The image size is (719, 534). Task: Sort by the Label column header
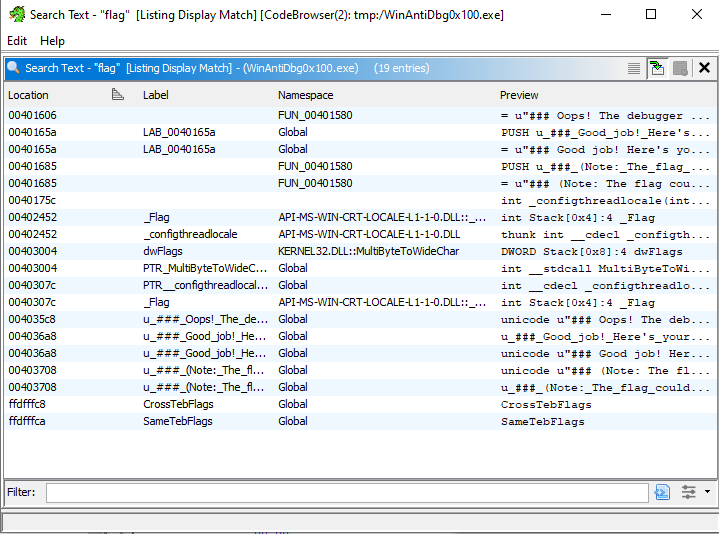[x=155, y=95]
